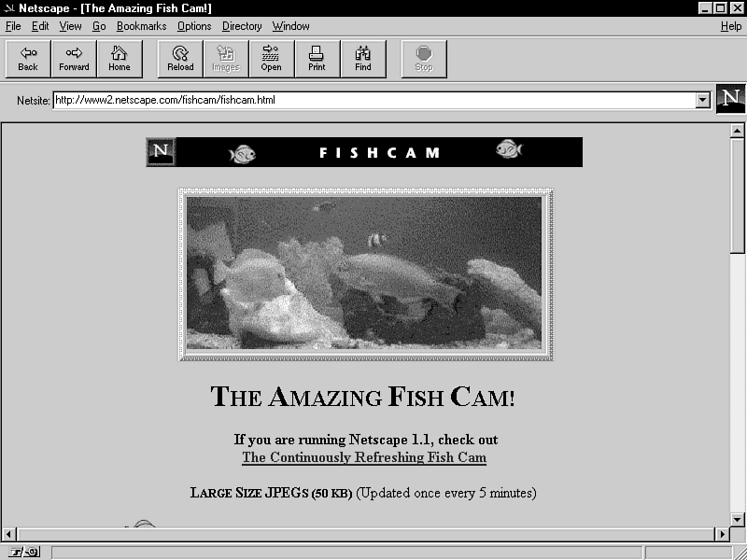Open the Help menu
This screenshot has height=560, width=747.
coord(731,26)
